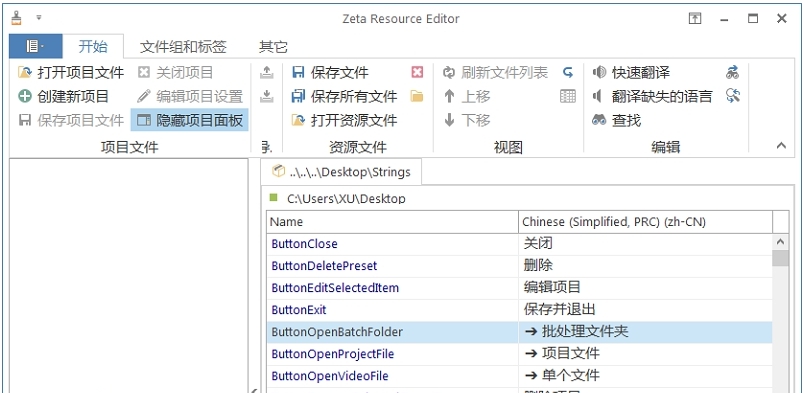Click the yellow folder icon beside 保存所有文件
Screen dimensions: 805x393
click(x=417, y=96)
